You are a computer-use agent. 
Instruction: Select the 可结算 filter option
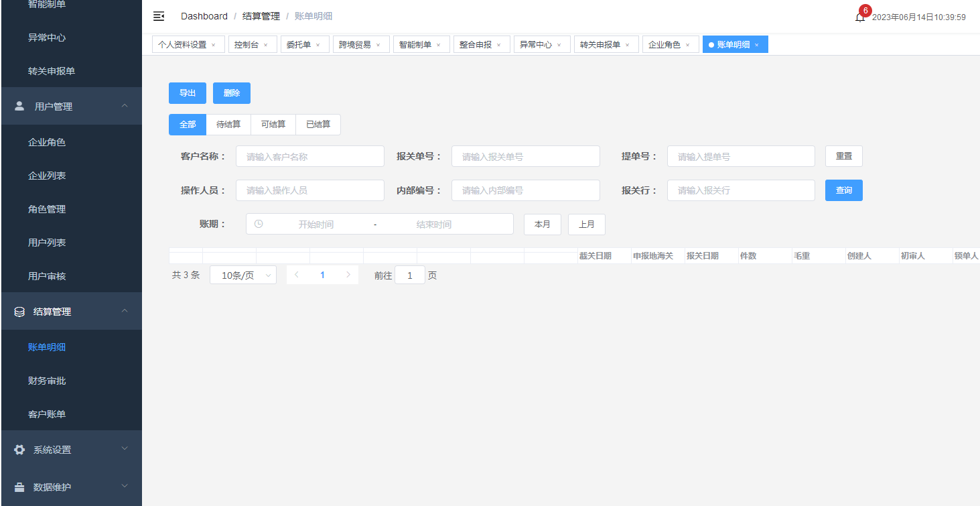click(273, 125)
